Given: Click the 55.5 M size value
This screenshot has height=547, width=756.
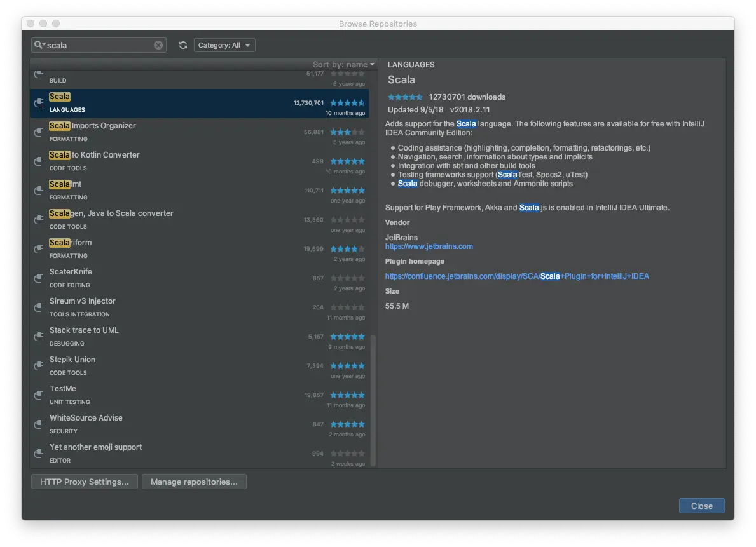Looking at the screenshot, I should click(x=397, y=306).
